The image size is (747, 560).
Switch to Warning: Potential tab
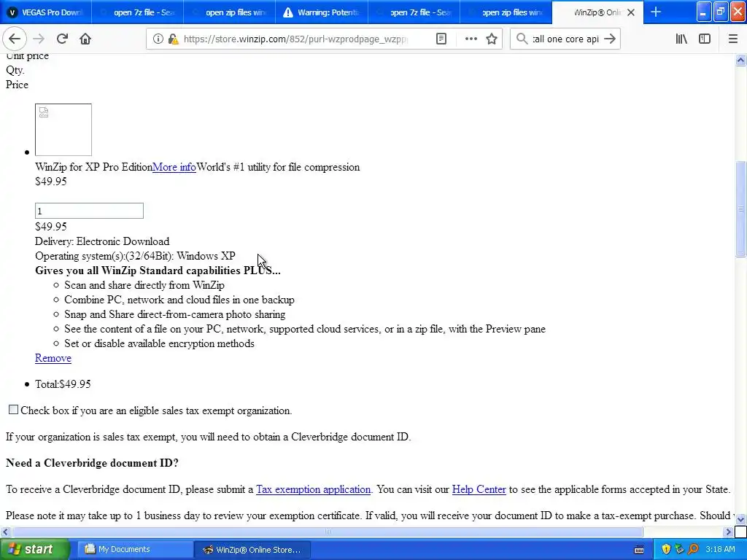(322, 12)
